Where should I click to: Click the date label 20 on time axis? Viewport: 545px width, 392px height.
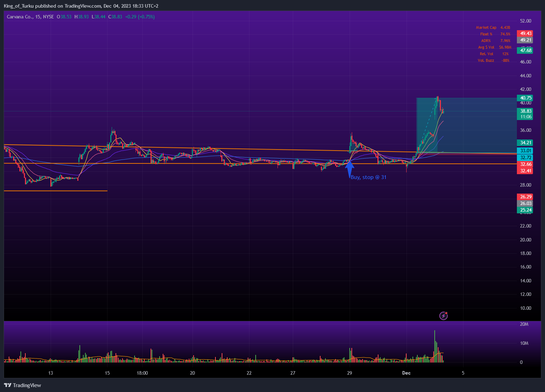[192, 373]
